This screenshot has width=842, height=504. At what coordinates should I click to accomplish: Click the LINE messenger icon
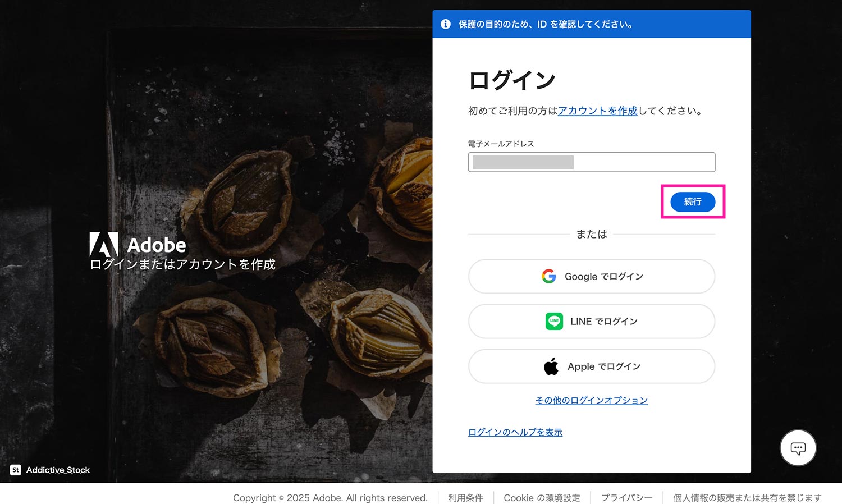point(553,321)
